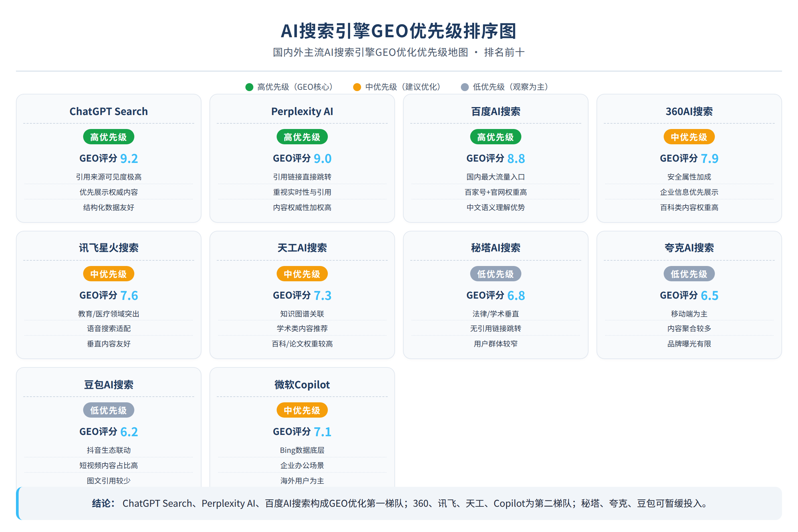Click the green high-priority legend dot
This screenshot has height=532, width=798.
point(249,87)
